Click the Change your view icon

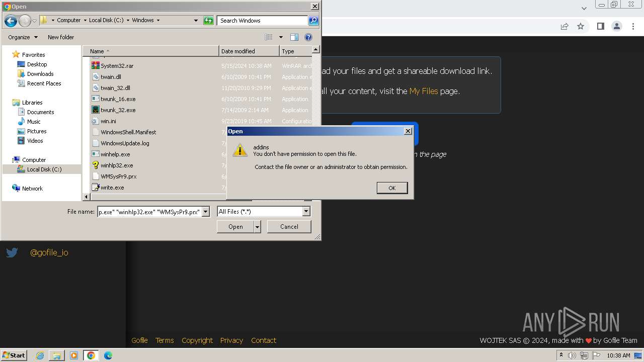(269, 37)
